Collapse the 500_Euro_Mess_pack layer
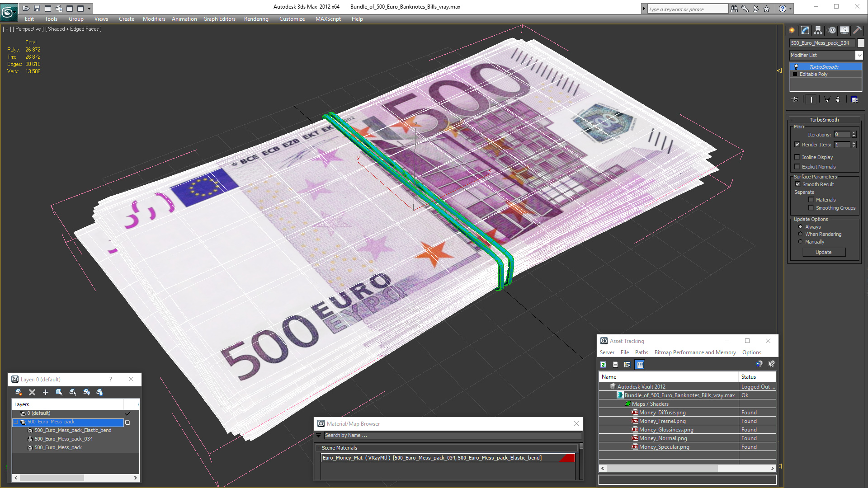This screenshot has height=488, width=868. (x=16, y=422)
